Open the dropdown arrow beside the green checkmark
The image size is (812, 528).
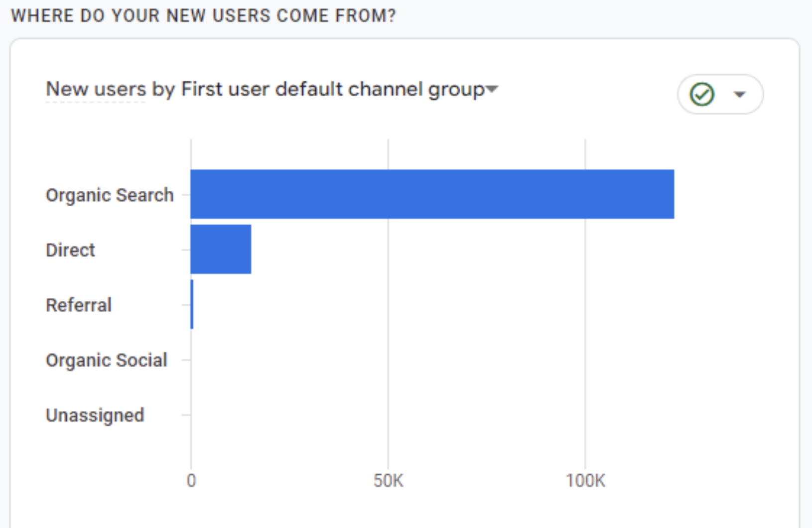point(740,94)
